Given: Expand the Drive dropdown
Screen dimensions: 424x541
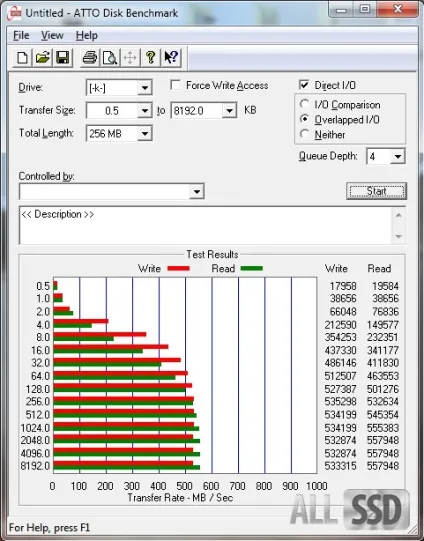Looking at the screenshot, I should tap(145, 88).
